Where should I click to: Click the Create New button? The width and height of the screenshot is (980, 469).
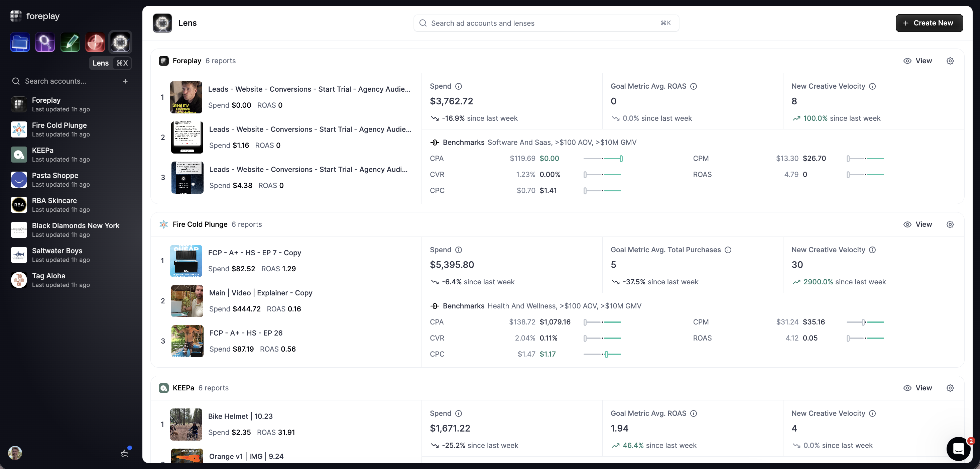point(929,23)
